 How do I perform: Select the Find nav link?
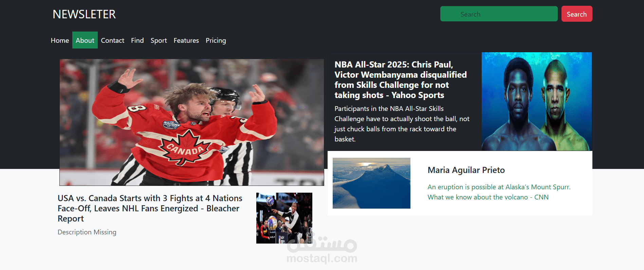[x=137, y=40]
